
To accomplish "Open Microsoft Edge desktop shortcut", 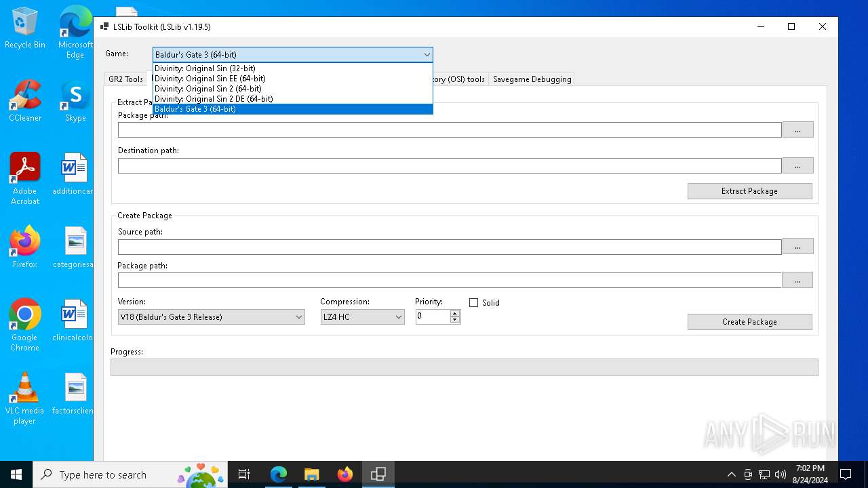I will tap(75, 32).
